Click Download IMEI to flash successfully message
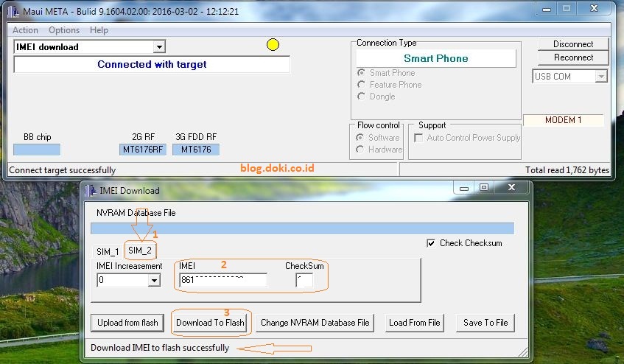Viewport: 624px width, 364px height. tap(160, 348)
